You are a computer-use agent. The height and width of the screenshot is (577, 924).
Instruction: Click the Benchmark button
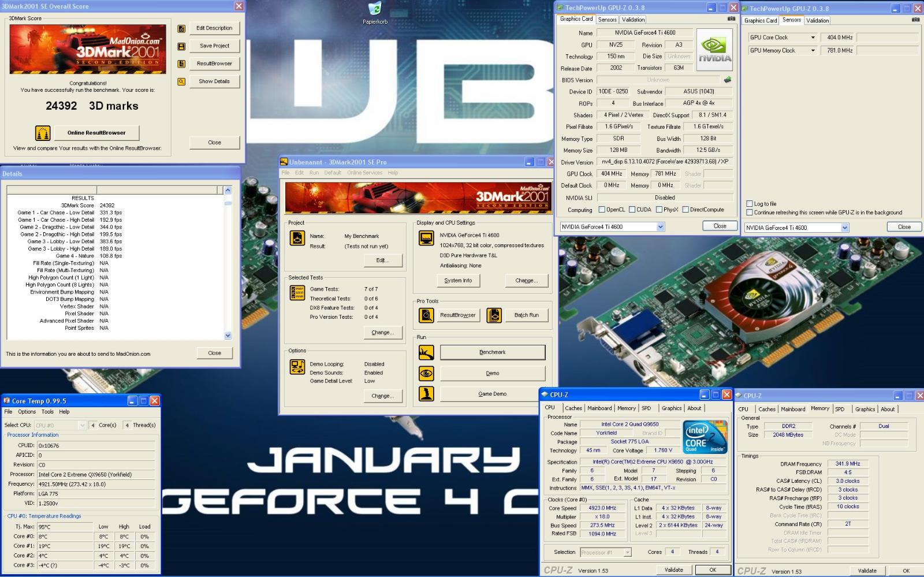(x=493, y=352)
